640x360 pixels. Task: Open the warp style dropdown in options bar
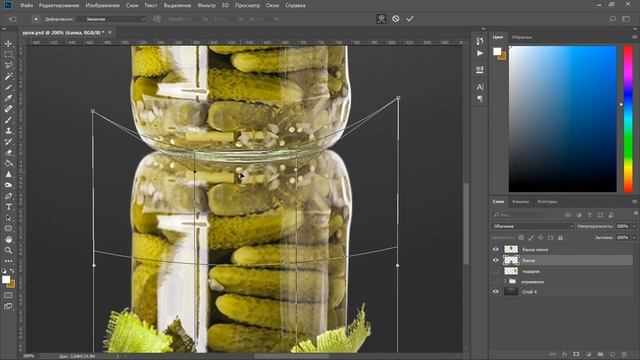click(x=111, y=19)
